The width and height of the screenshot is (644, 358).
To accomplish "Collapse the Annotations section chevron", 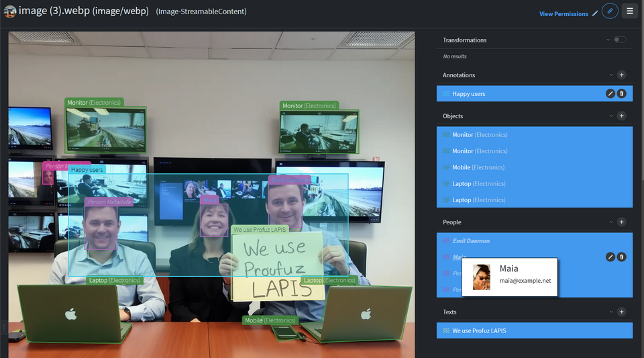I will point(610,75).
